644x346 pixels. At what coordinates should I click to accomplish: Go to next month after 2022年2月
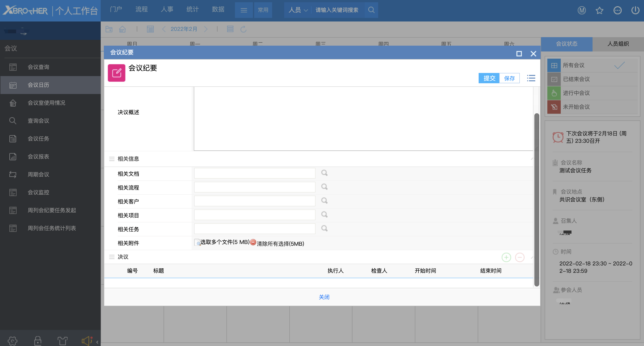[206, 29]
